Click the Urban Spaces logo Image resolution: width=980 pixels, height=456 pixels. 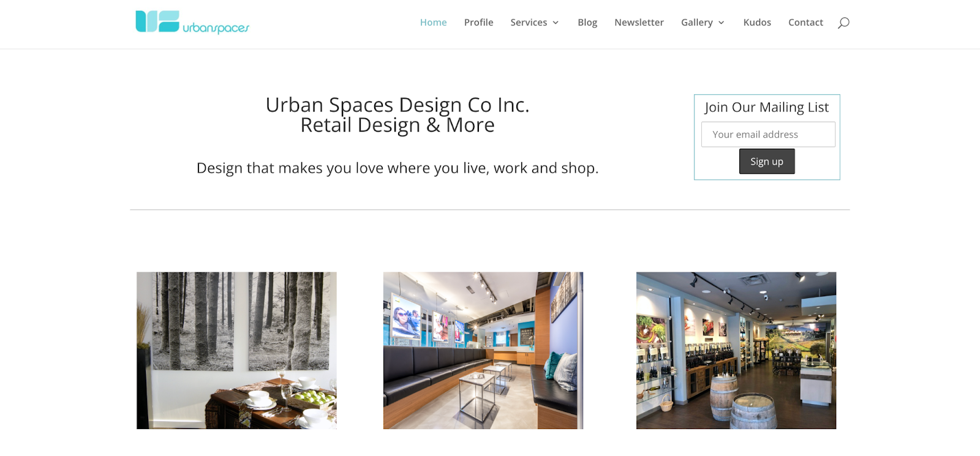coord(192,22)
